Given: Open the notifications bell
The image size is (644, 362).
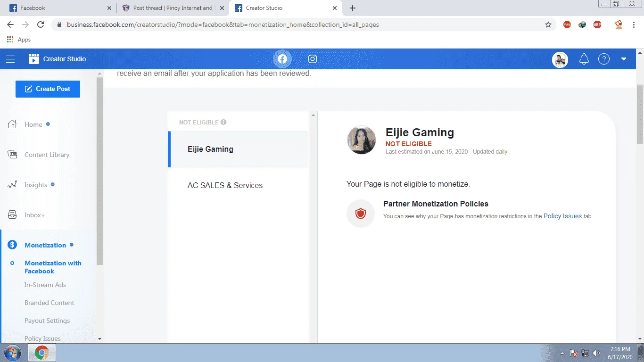Looking at the screenshot, I should coord(584,59).
